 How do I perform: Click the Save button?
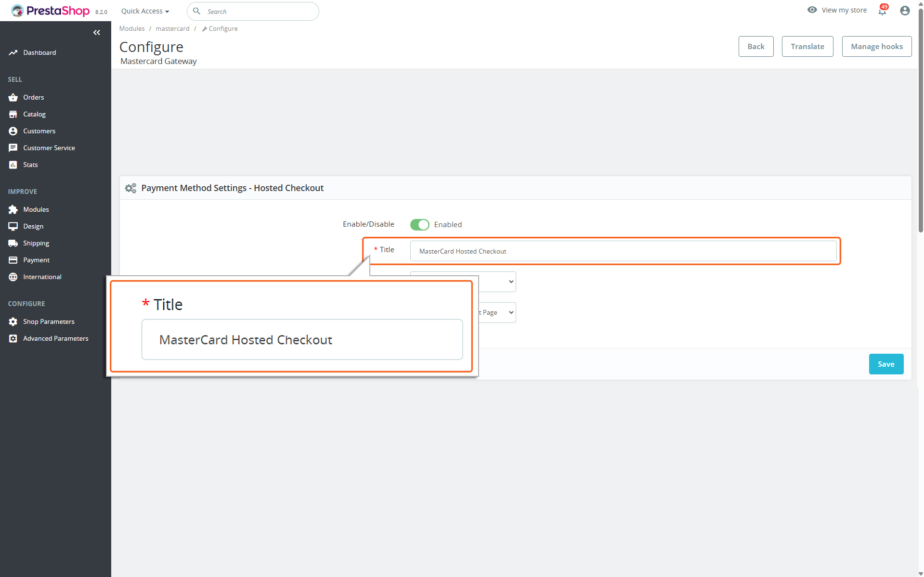tap(885, 364)
